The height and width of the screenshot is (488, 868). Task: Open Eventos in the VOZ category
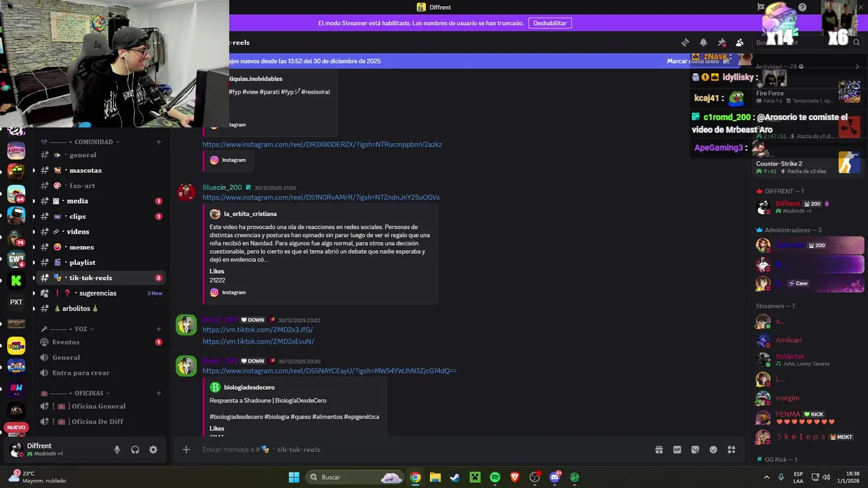click(100, 342)
